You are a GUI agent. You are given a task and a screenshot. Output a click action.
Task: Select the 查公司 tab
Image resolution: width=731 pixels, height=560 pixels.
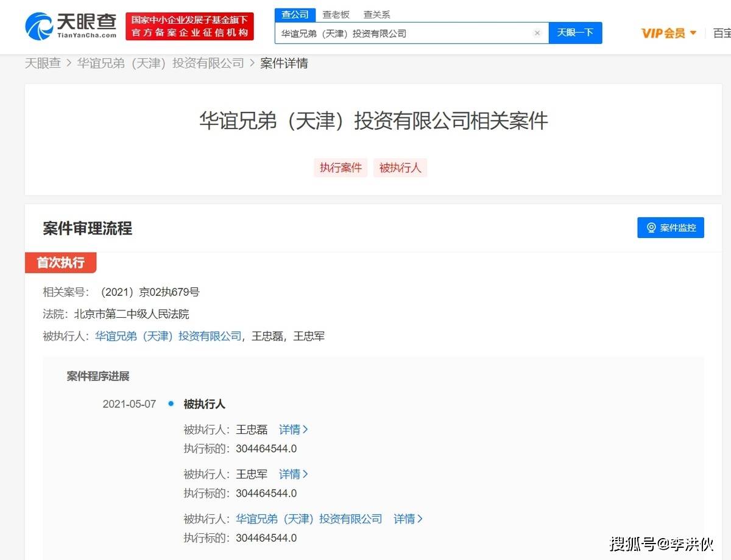coord(295,15)
